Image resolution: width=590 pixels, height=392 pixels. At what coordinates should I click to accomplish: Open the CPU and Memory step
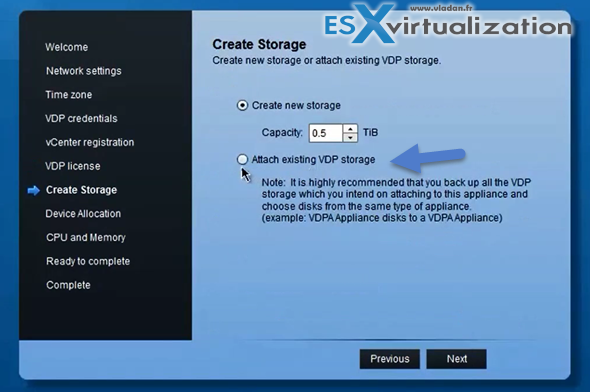click(86, 237)
